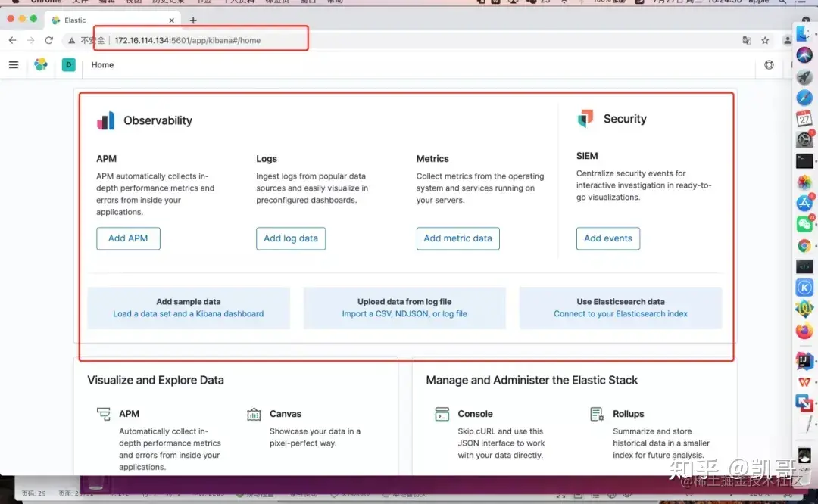Image resolution: width=818 pixels, height=504 pixels.
Task: Bookmark page with the star icon
Action: tap(765, 40)
